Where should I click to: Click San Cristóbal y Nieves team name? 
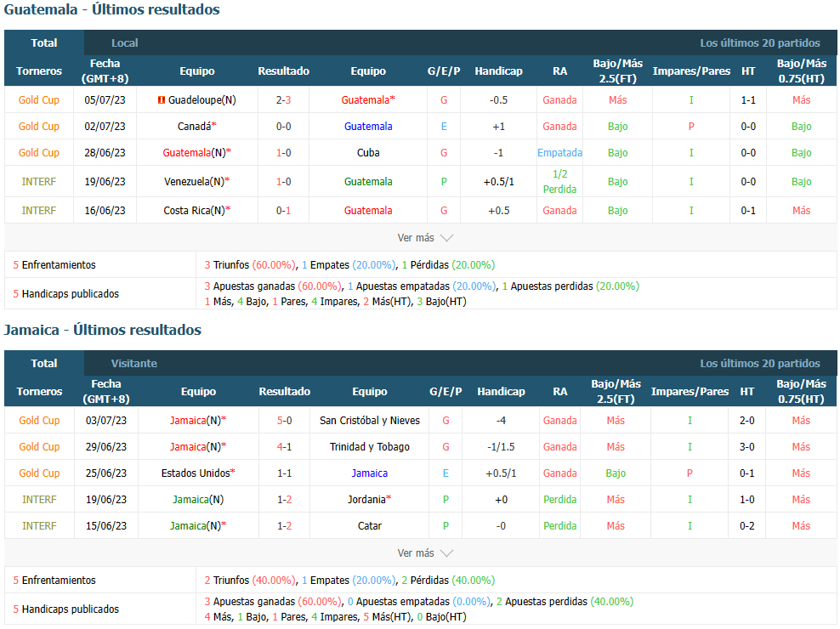[370, 421]
